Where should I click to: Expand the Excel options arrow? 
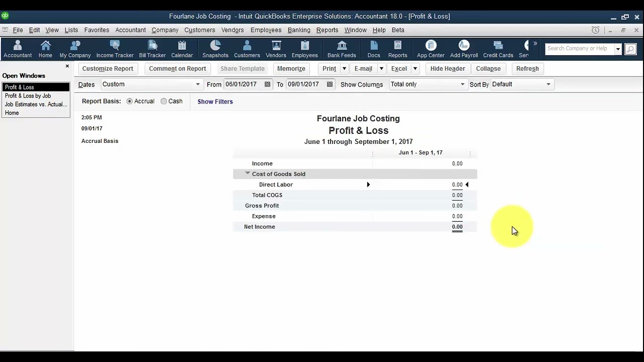pos(415,68)
